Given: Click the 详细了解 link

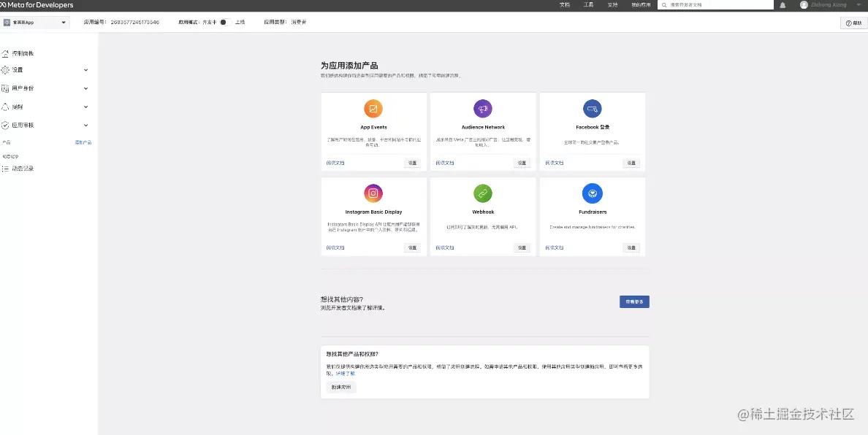Looking at the screenshot, I should point(346,374).
